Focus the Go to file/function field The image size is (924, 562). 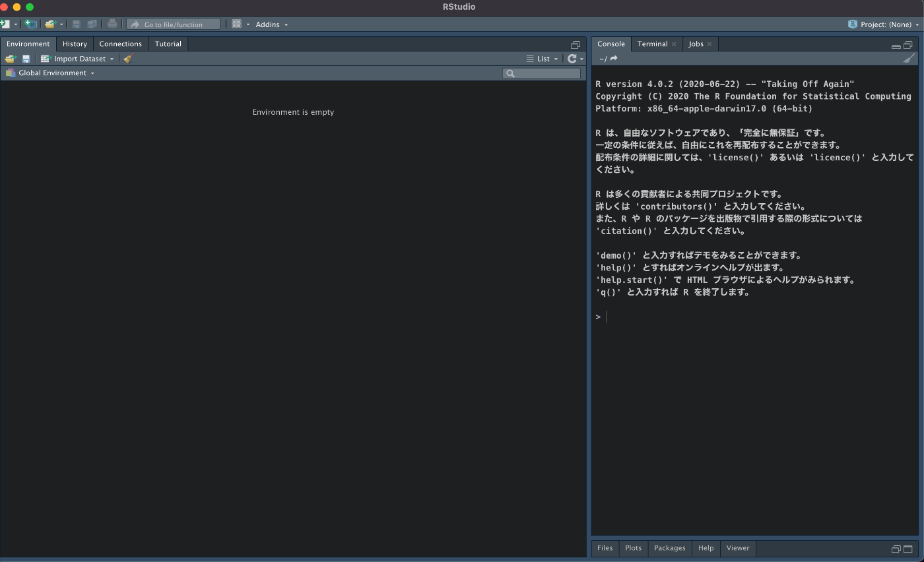[x=174, y=24]
